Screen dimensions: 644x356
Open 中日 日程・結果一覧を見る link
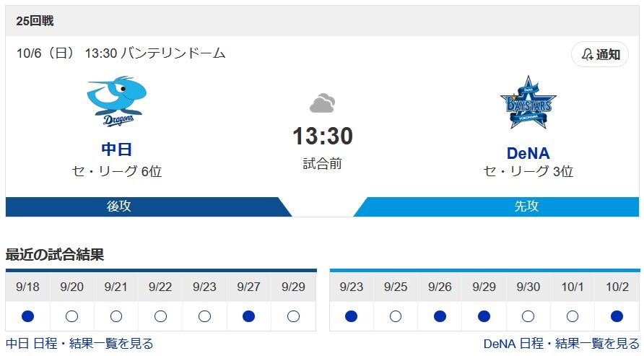click(79, 344)
